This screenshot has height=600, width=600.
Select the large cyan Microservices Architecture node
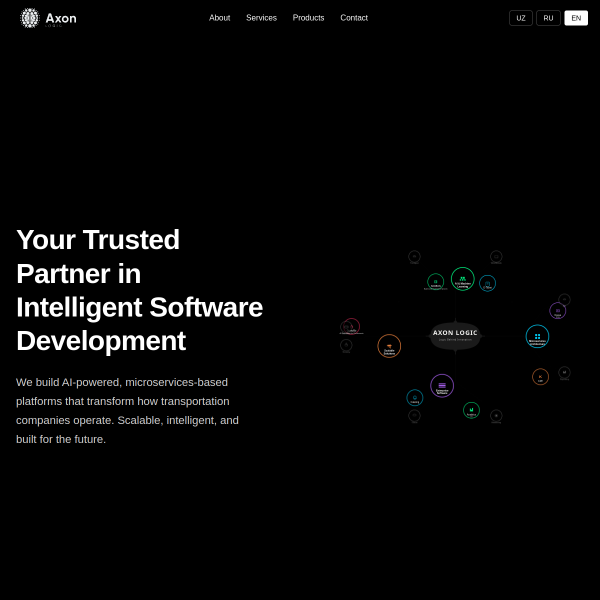537,336
